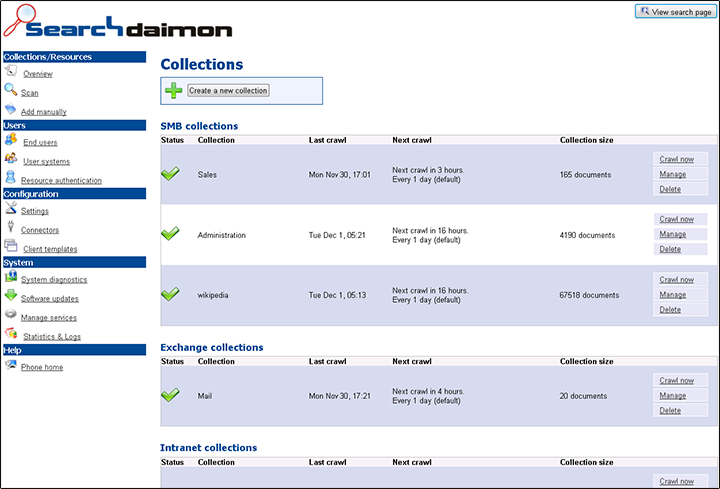
Task: Delete the Mail collection
Action: [670, 411]
